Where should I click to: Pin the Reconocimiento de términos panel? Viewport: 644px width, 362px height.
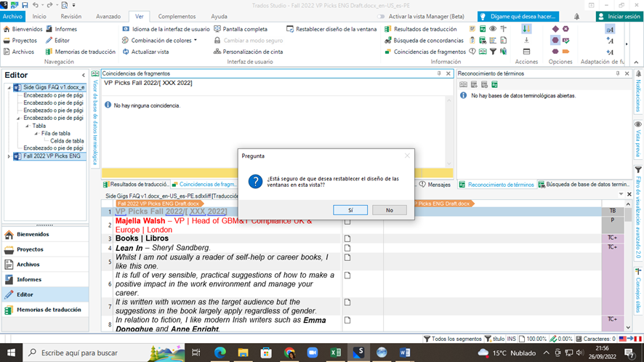618,73
